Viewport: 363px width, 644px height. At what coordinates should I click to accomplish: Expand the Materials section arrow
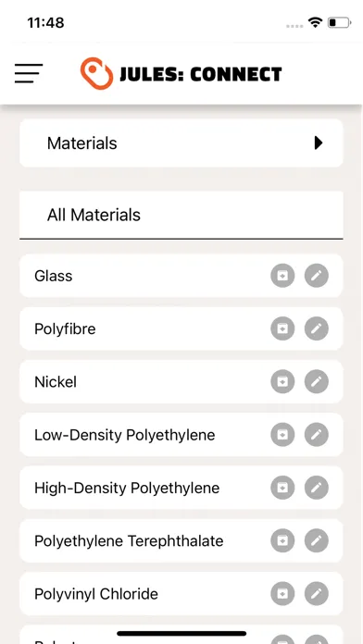tap(319, 142)
